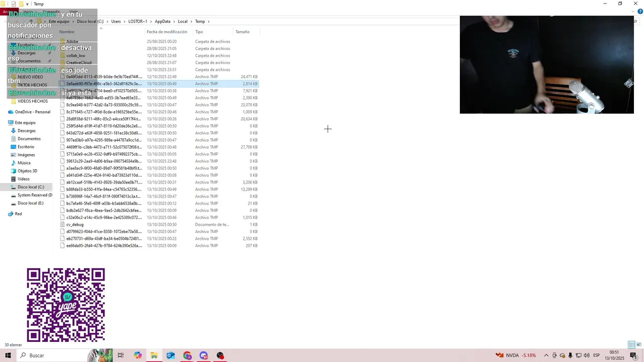The height and width of the screenshot is (362, 644).
Task: Select Disco local (E:) in navigation pane
Action: pyautogui.click(x=31, y=203)
